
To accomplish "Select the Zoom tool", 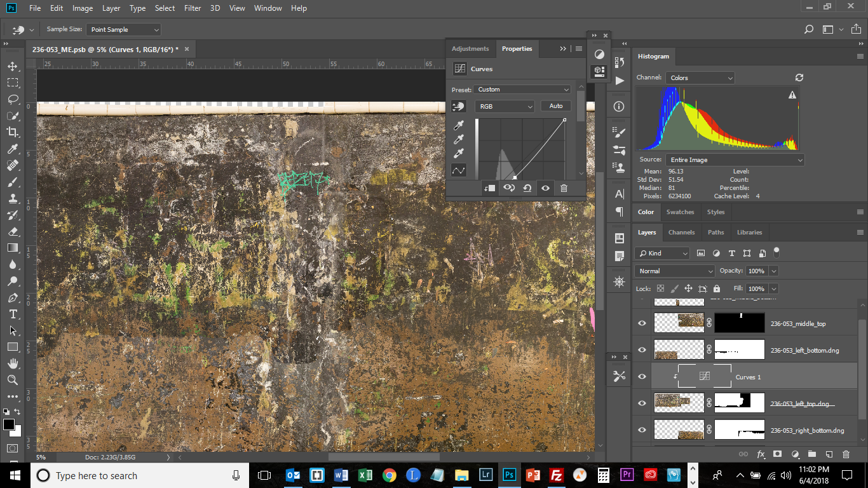I will click(13, 380).
